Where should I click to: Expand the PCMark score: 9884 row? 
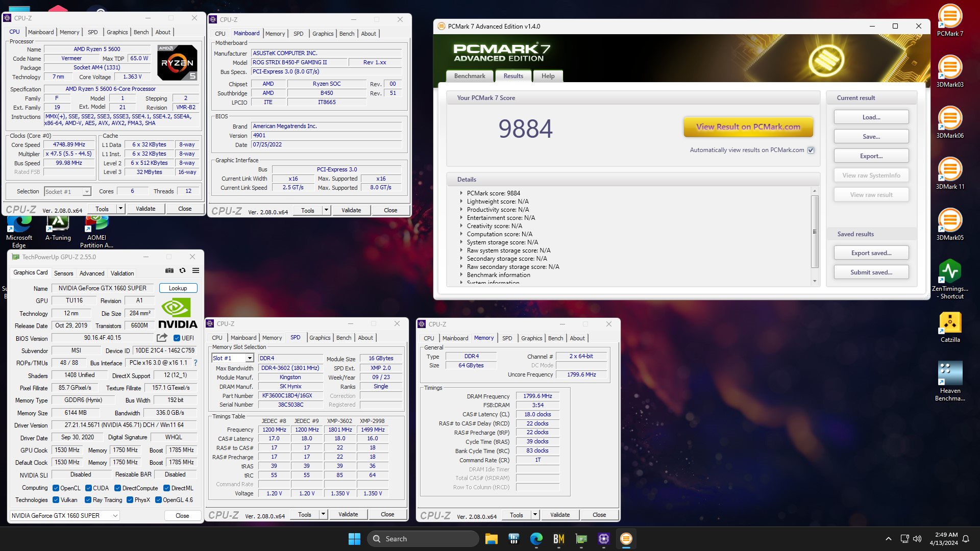pyautogui.click(x=461, y=193)
